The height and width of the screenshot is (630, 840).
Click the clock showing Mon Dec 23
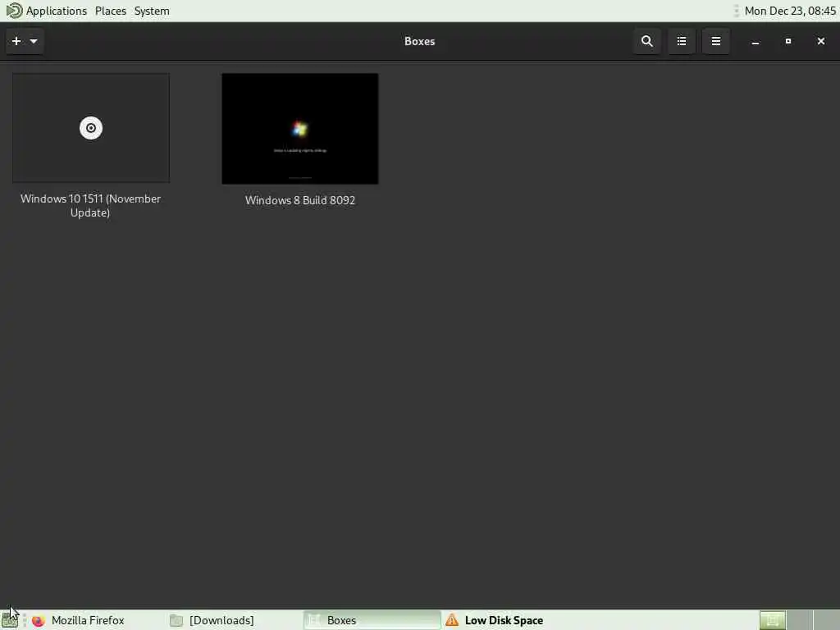click(x=790, y=11)
